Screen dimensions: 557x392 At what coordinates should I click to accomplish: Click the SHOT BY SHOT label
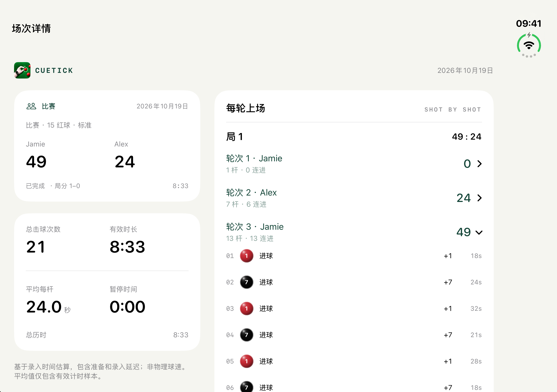tap(453, 110)
